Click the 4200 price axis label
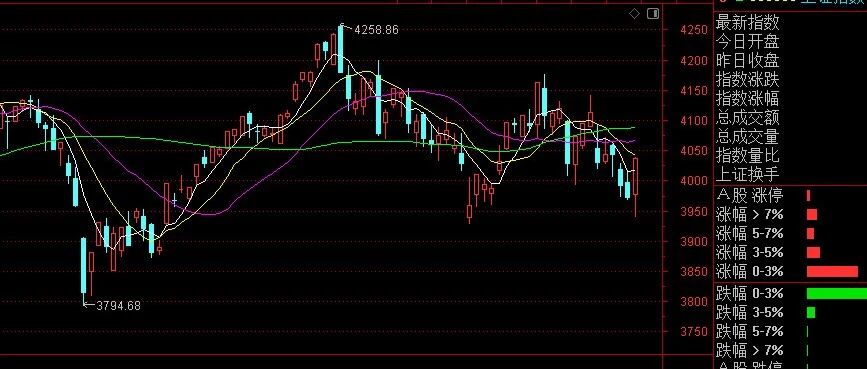Image resolution: width=867 pixels, height=369 pixels. [x=695, y=60]
